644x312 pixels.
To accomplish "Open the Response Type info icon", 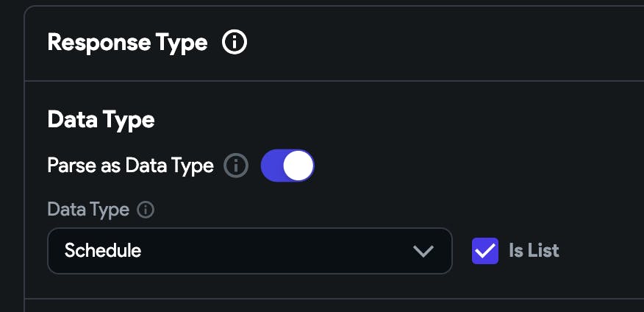I will 234,42.
